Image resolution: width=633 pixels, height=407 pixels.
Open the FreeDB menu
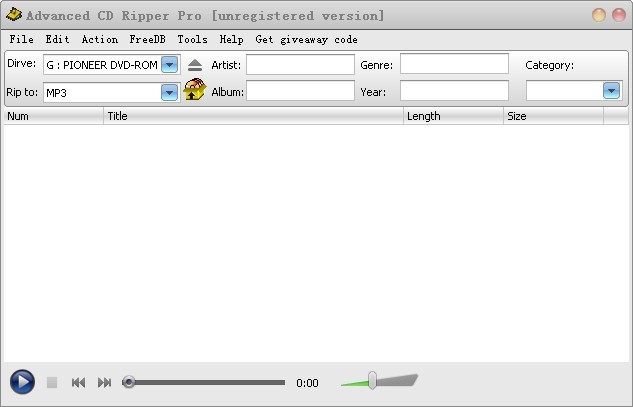[147, 39]
